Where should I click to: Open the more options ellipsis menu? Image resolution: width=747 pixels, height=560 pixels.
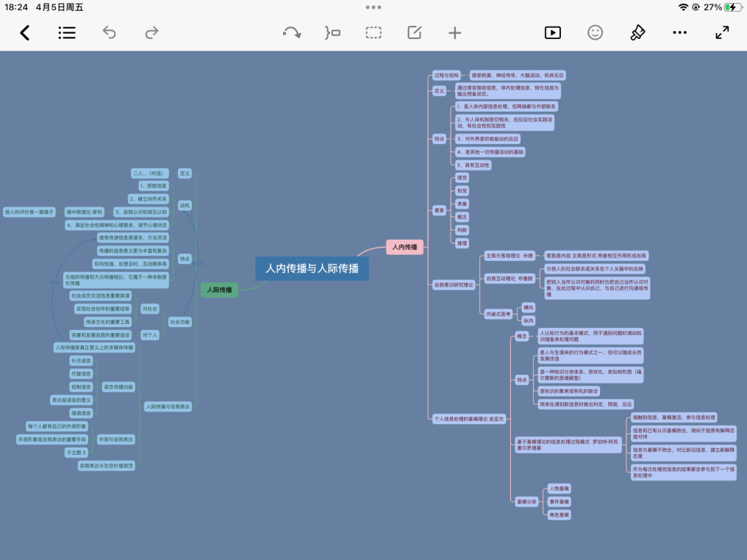click(680, 33)
